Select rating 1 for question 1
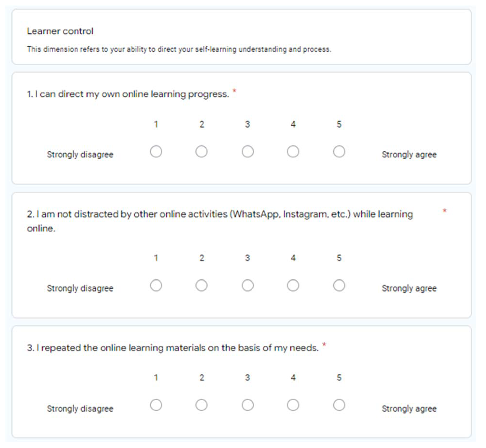Screen dimensions: 486x448 click(156, 152)
